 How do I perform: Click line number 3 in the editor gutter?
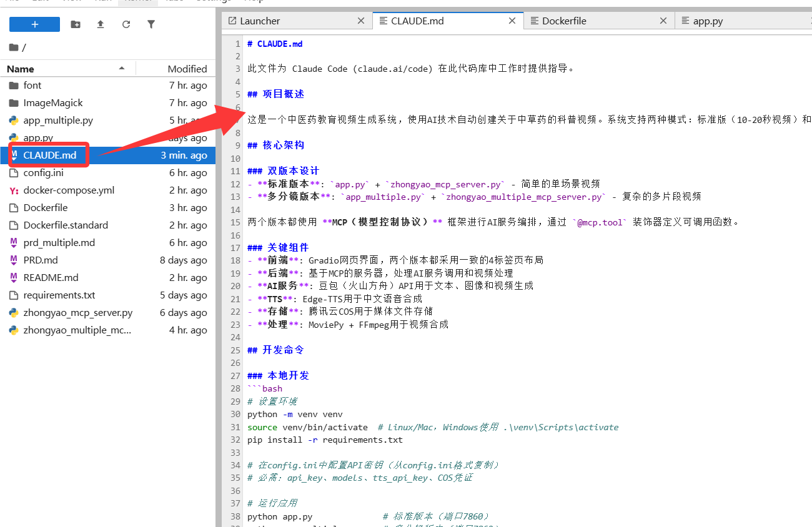point(237,69)
